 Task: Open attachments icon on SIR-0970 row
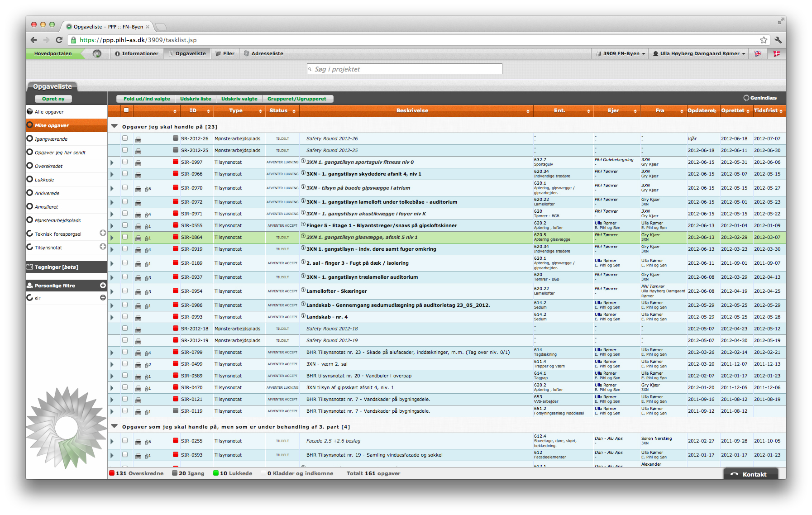[148, 189]
